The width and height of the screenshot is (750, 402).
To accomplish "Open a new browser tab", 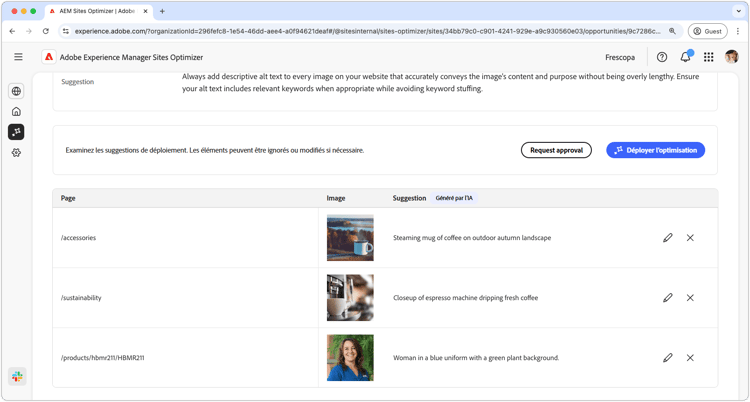I will click(x=162, y=11).
